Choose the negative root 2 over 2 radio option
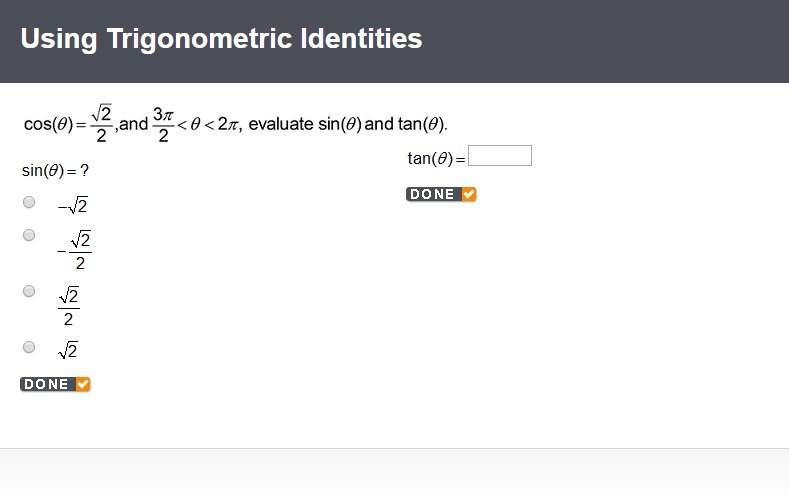789x501 pixels. pos(29,235)
